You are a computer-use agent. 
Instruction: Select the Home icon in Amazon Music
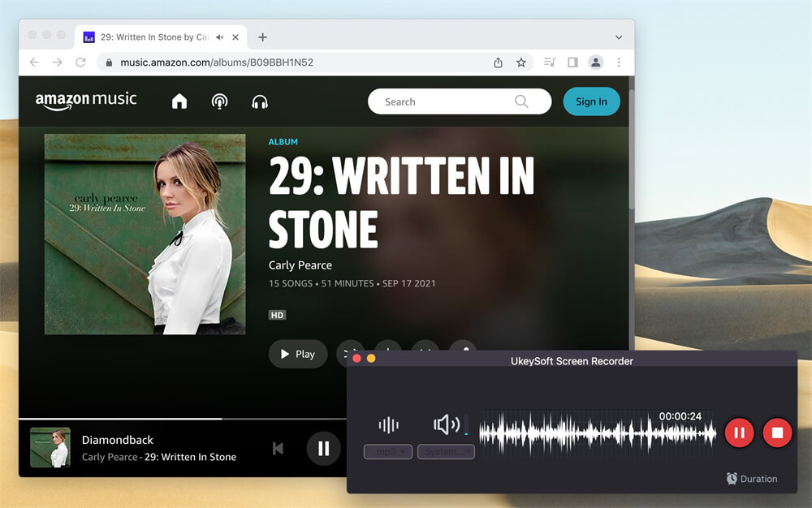pos(179,101)
